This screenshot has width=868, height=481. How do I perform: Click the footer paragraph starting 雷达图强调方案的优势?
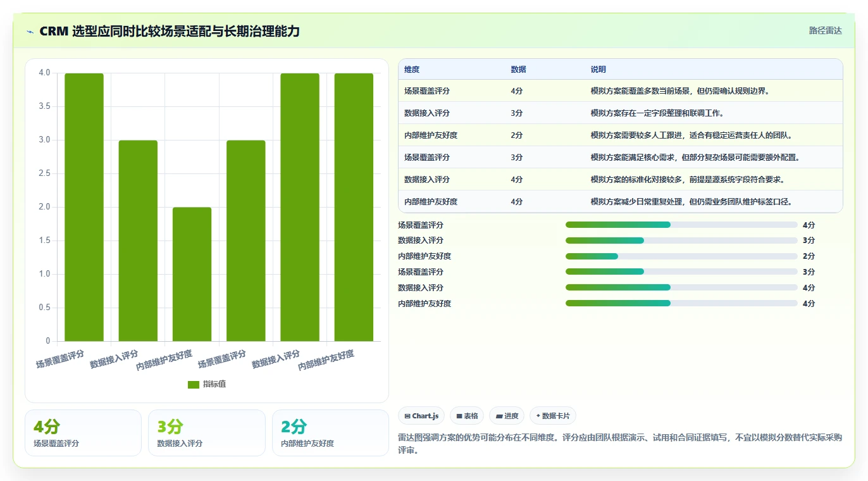coord(620,444)
